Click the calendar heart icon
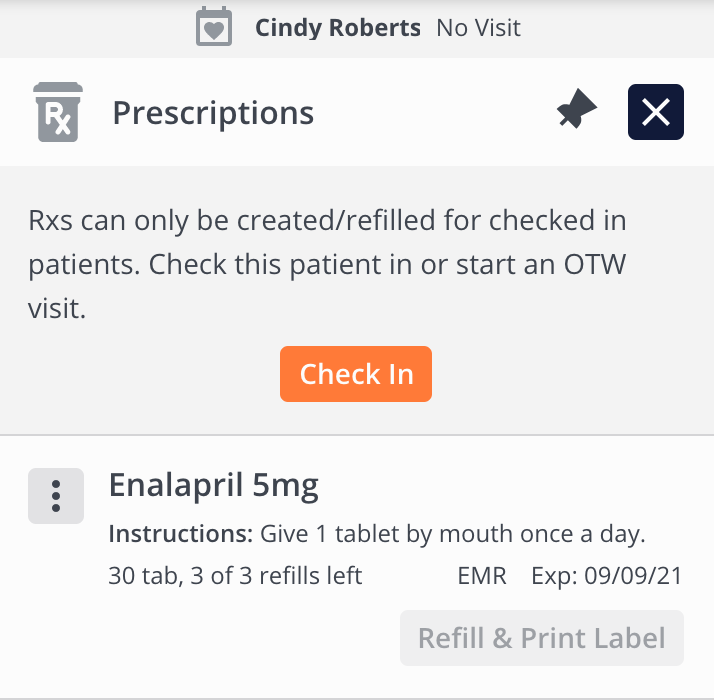Screen dimensions: 714x700 [214, 27]
